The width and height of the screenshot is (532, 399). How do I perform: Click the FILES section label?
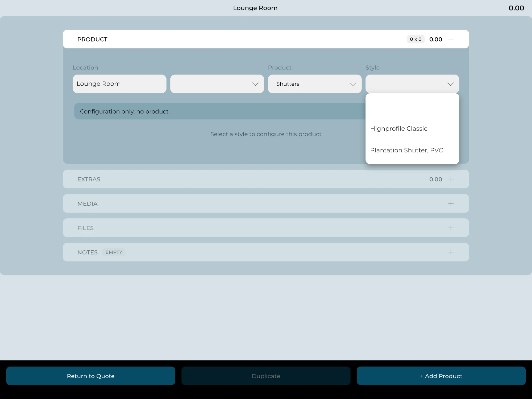coord(85,228)
